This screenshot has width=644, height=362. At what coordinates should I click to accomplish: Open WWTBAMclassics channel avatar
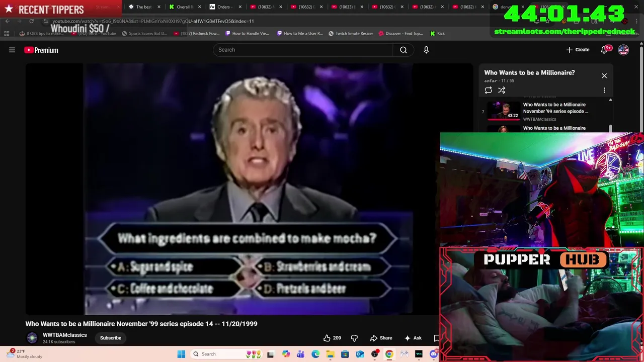pyautogui.click(x=32, y=338)
